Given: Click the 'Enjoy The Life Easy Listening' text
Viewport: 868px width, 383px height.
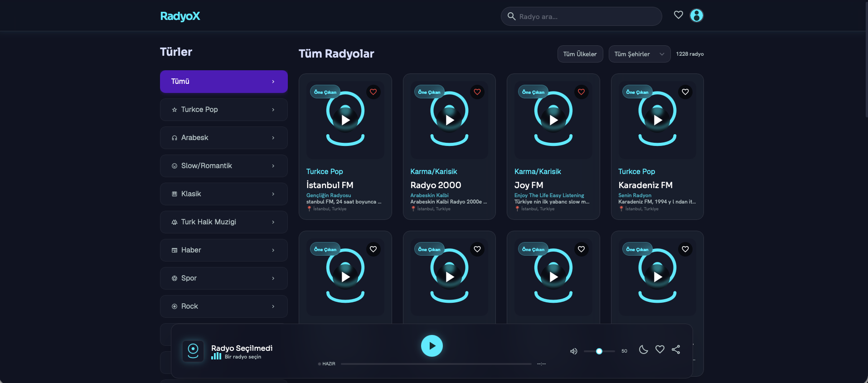Looking at the screenshot, I should pos(549,195).
